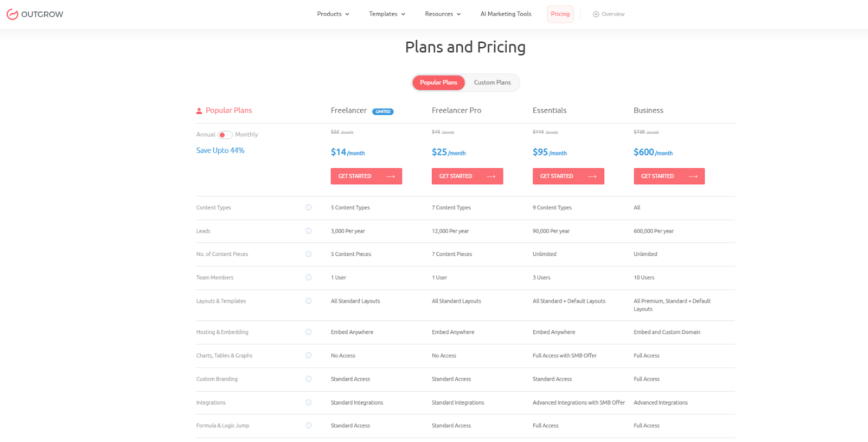868x442 pixels.
Task: Switch to Custom Plans option
Action: pos(492,82)
